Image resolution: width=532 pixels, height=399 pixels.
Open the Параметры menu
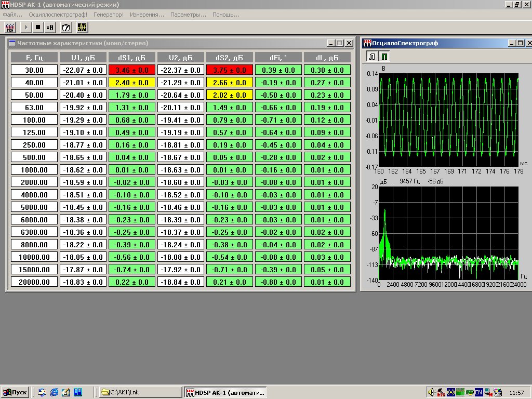188,15
